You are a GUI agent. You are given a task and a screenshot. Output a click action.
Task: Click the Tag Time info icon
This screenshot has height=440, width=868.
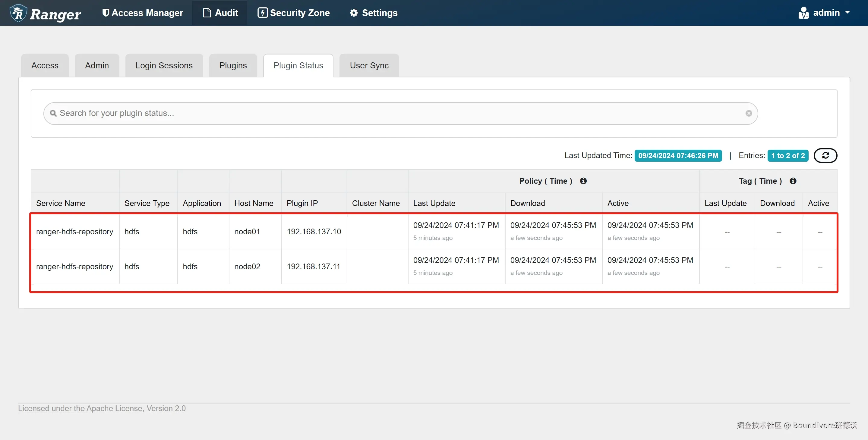click(x=793, y=181)
